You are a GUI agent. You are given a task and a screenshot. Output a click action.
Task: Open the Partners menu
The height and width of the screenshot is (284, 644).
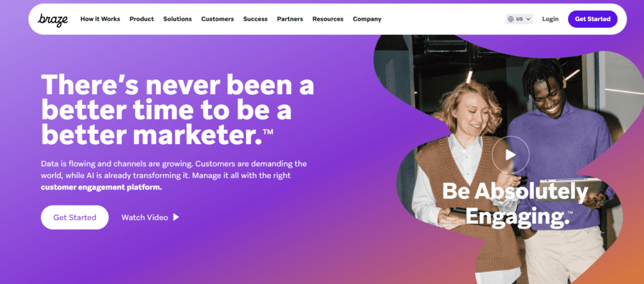(290, 19)
